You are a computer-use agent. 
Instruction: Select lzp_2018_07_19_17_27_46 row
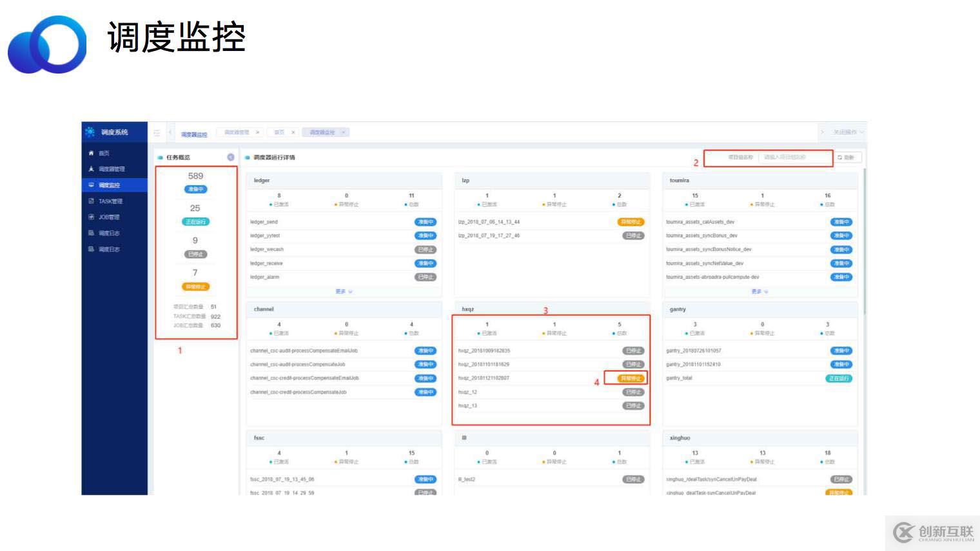click(x=551, y=235)
